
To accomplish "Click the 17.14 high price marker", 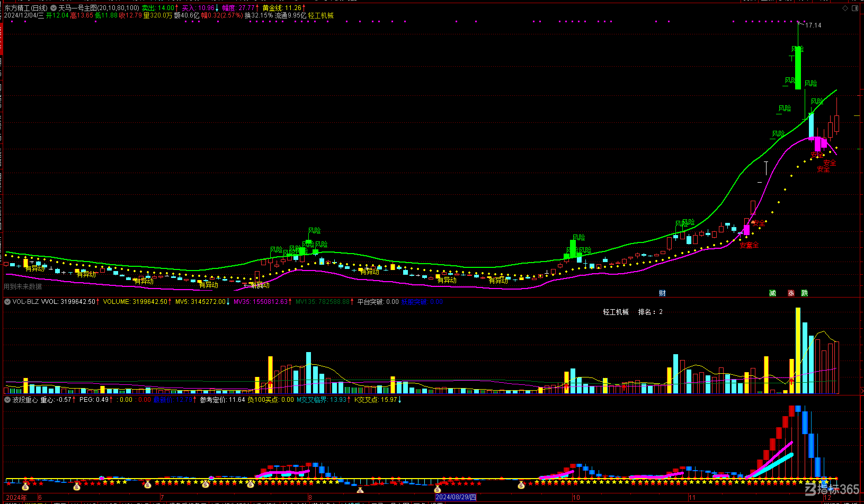I will coord(813,25).
